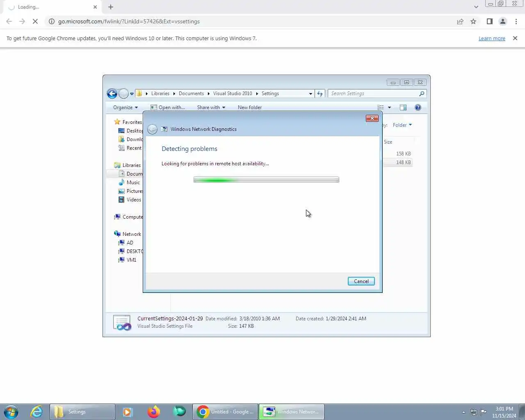Click New folder in Explorer toolbar
This screenshot has height=420, width=525.
tap(250, 107)
